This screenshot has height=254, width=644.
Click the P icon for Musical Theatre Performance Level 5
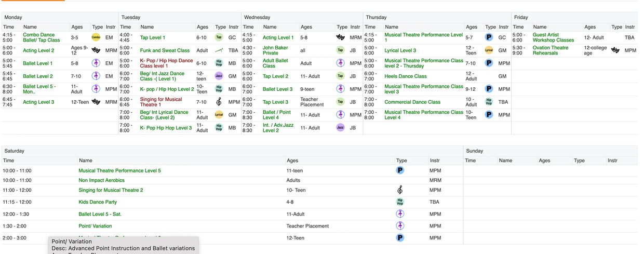400,170
